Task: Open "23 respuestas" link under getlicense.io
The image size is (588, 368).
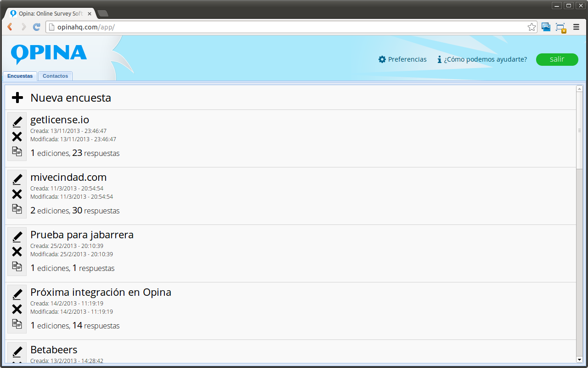Action: [x=96, y=153]
